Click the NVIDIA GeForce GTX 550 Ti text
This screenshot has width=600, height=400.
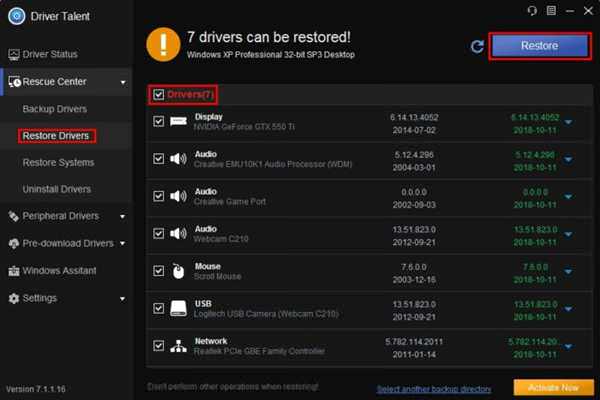[x=245, y=127]
